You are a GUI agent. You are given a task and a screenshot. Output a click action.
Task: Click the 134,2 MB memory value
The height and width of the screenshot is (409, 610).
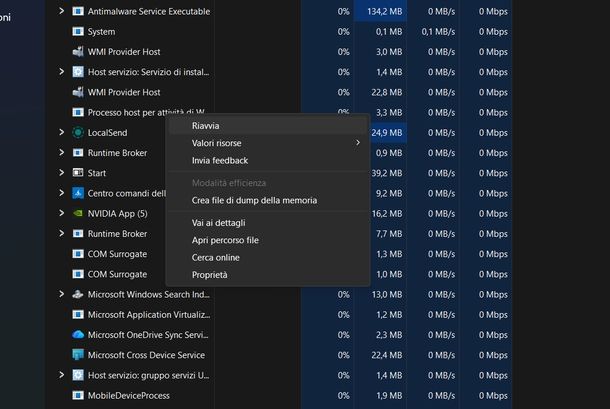pos(384,12)
